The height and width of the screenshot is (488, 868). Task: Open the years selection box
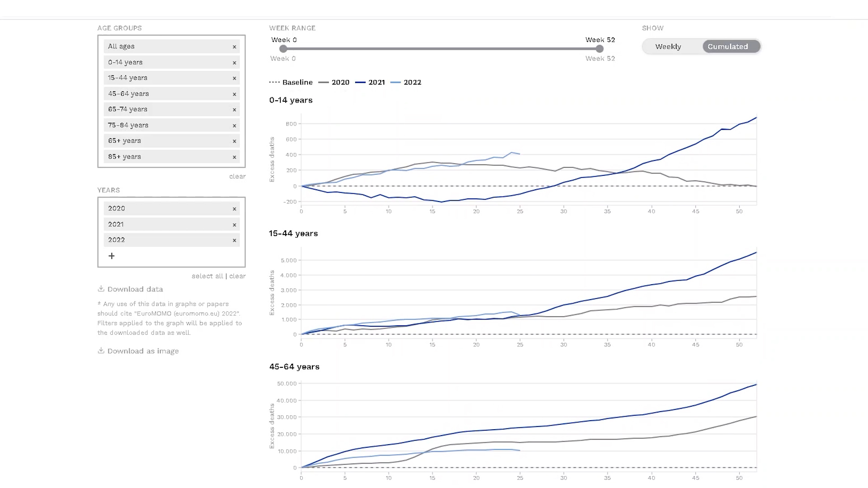(x=171, y=232)
